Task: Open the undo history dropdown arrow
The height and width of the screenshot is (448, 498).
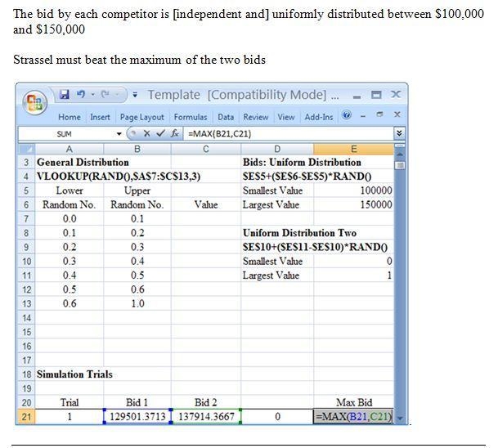Action: 93,94
